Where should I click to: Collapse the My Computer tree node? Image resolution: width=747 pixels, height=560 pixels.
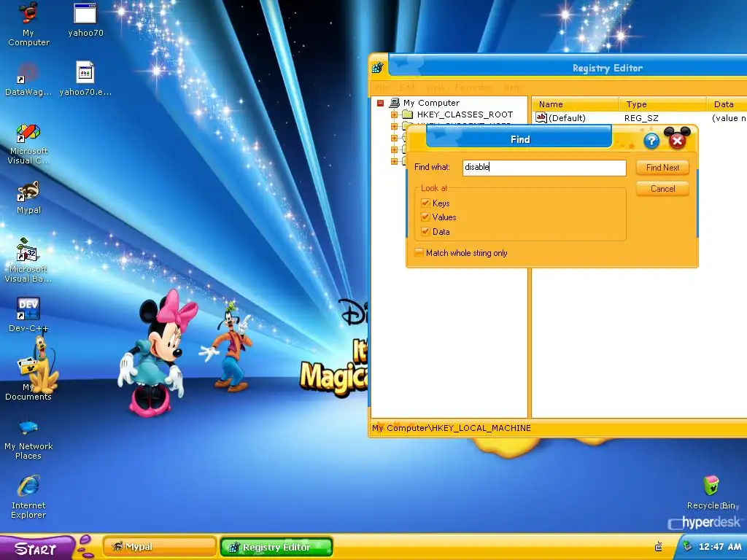(x=380, y=103)
